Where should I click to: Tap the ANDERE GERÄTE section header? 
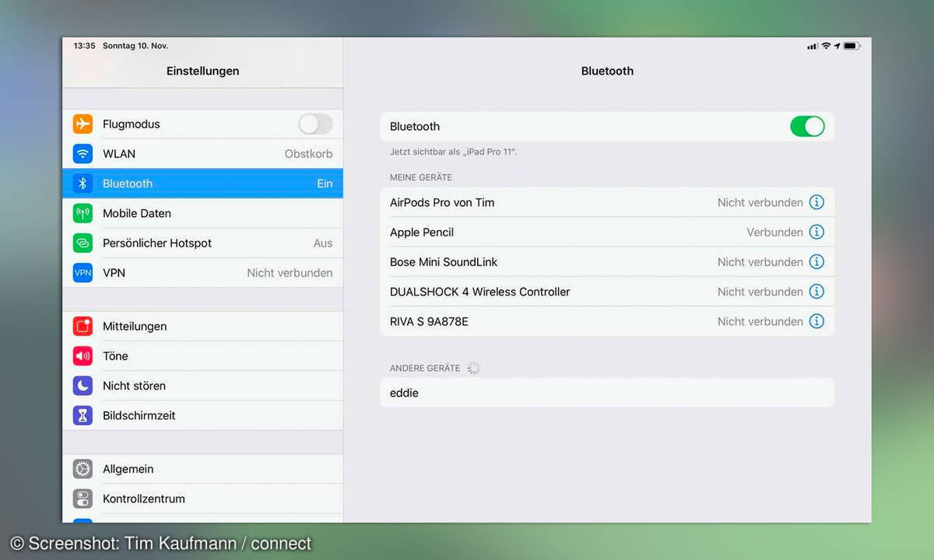point(425,368)
